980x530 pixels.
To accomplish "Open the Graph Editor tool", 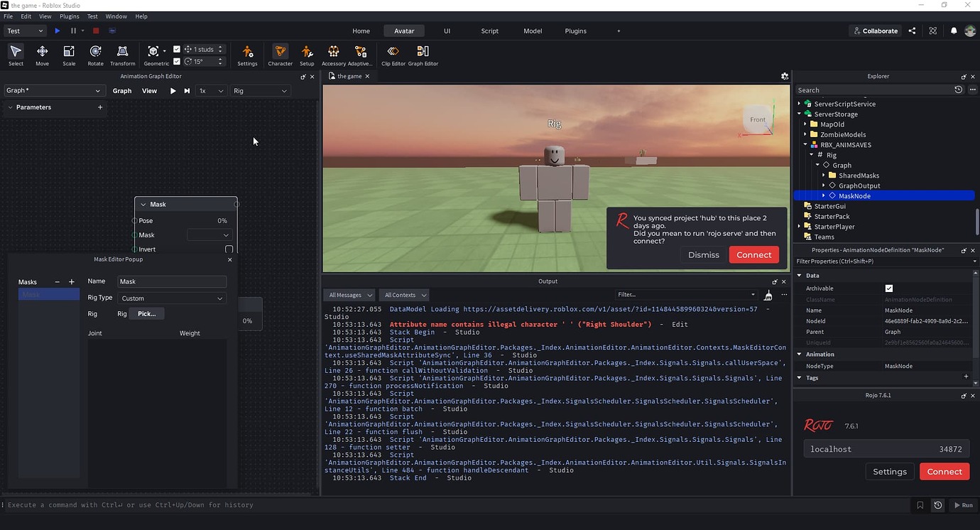I will pyautogui.click(x=423, y=55).
